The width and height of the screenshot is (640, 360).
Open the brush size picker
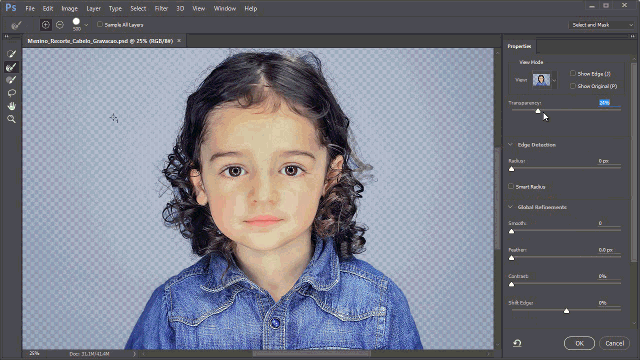(x=76, y=24)
